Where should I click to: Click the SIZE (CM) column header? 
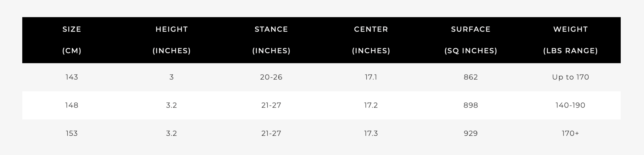72,40
